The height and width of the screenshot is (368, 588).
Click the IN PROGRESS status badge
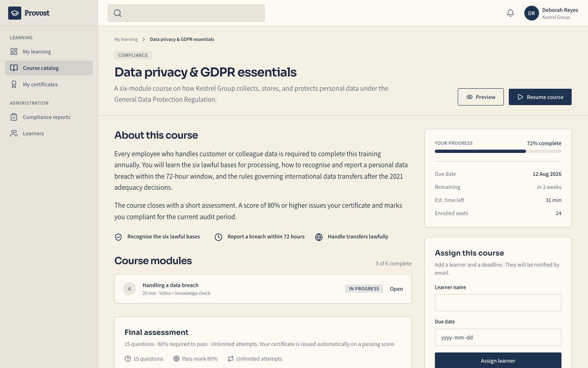point(364,289)
